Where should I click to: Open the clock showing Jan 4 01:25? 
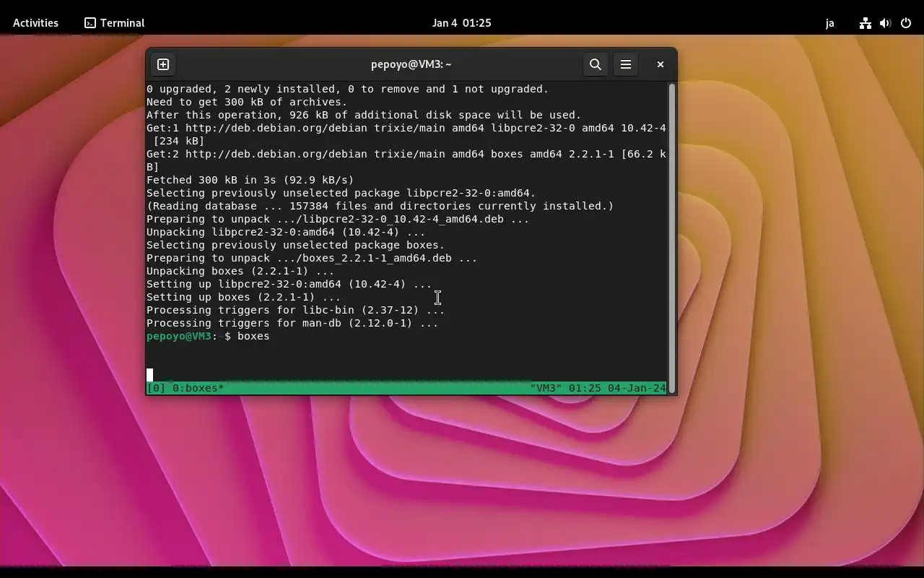tap(462, 23)
